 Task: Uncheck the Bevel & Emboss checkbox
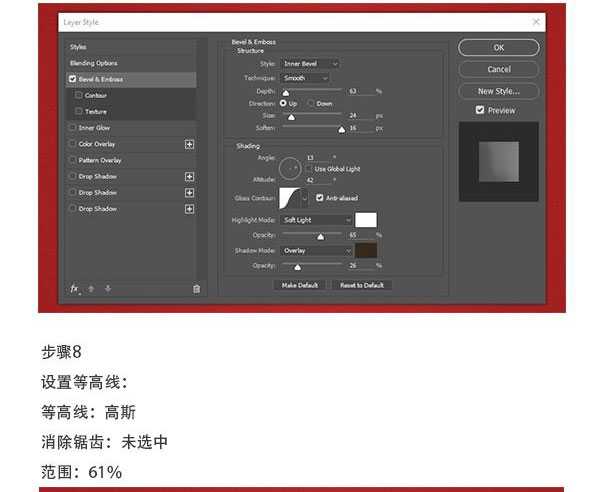pyautogui.click(x=72, y=79)
